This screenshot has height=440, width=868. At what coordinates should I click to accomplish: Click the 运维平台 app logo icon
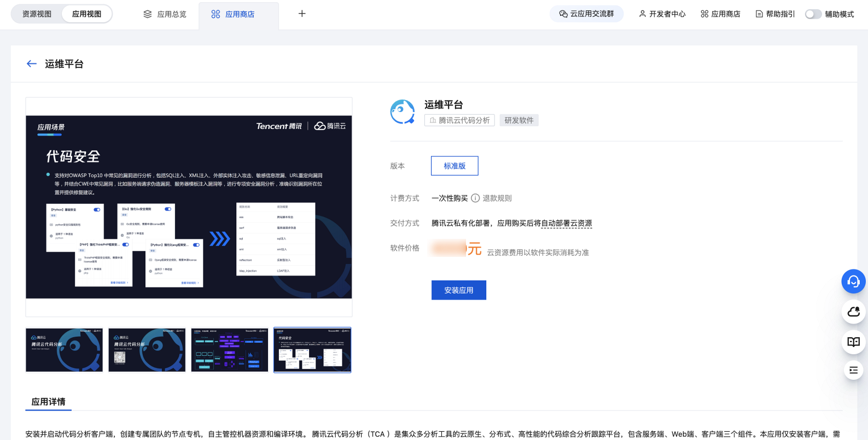(x=403, y=112)
